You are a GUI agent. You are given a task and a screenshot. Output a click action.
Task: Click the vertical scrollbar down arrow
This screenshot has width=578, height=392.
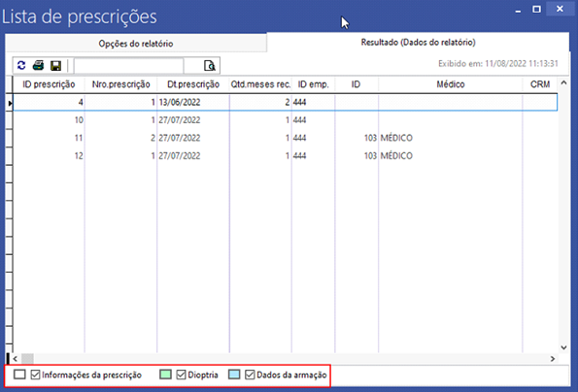(x=563, y=347)
